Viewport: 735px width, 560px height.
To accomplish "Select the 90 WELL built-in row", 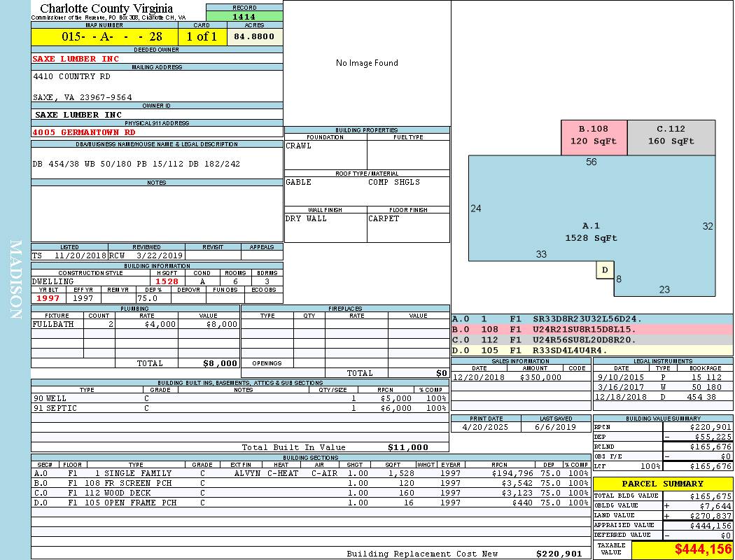I will tap(240, 399).
